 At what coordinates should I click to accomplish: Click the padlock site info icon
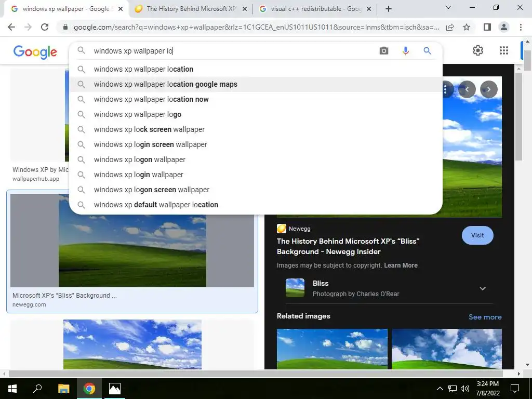65,27
